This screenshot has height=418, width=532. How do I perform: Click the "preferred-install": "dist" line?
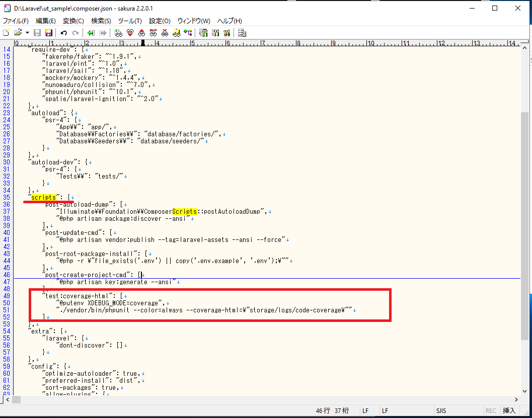click(91, 380)
